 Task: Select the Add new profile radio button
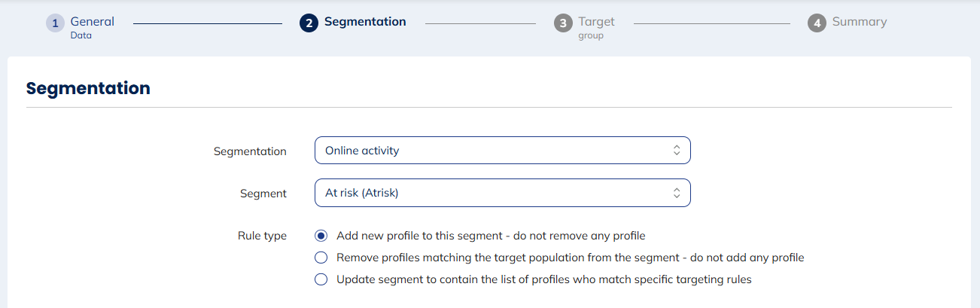click(321, 236)
